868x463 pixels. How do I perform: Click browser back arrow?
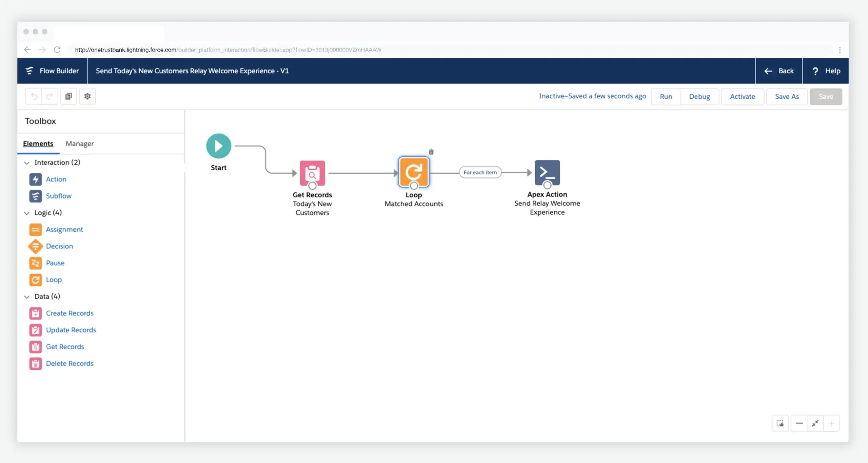tap(27, 50)
